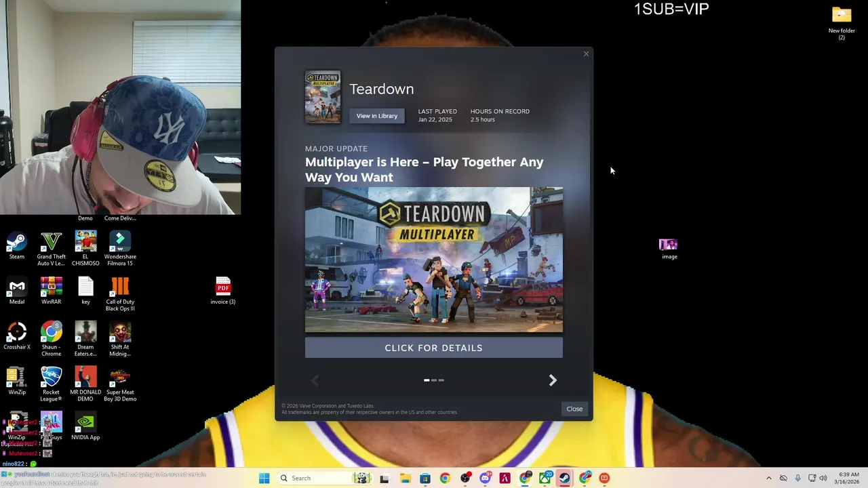Click the Teardown Multiplayer banner image
Viewport: 868px width, 488px height.
tap(433, 260)
